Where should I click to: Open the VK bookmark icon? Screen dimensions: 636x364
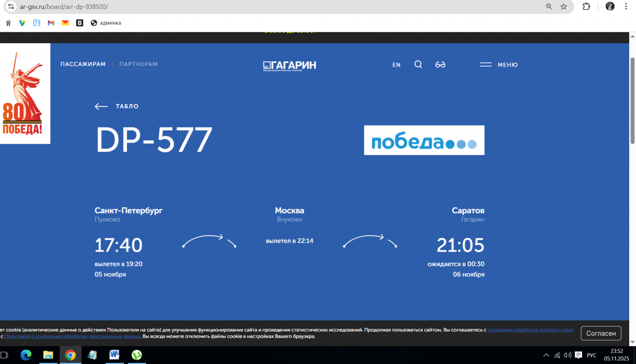80,23
